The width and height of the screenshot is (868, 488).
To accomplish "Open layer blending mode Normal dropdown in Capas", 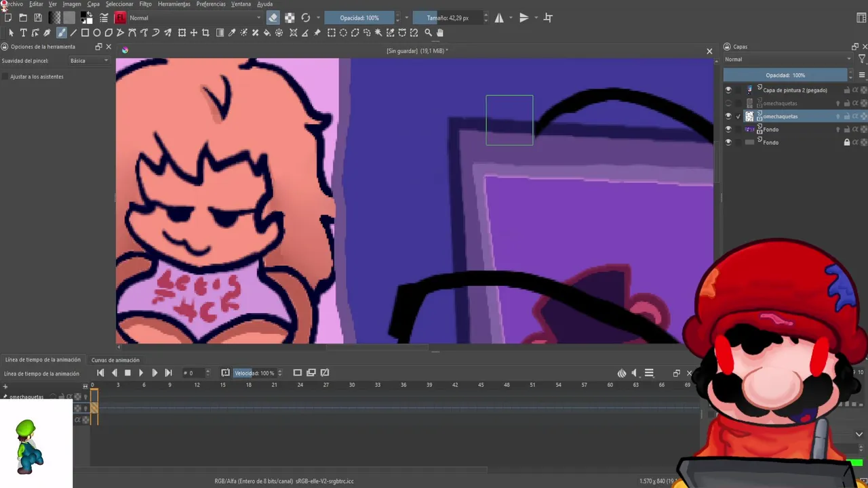I will click(788, 60).
